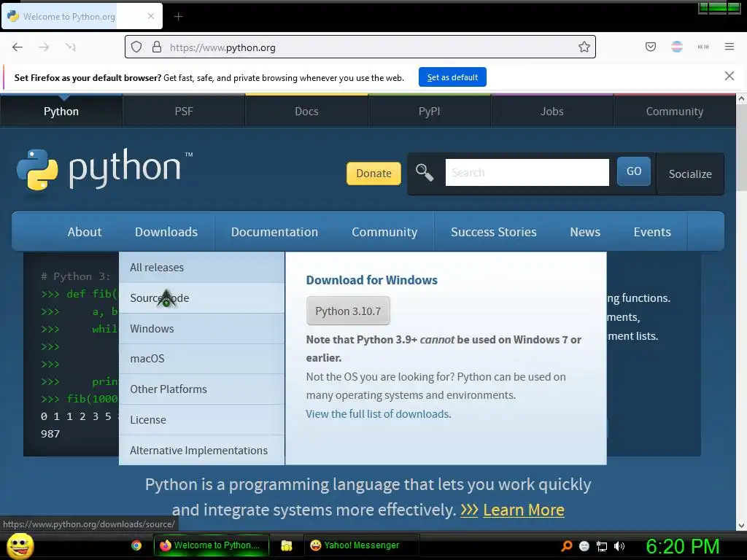Click the 6:20 PM taskbar clock

[682, 546]
